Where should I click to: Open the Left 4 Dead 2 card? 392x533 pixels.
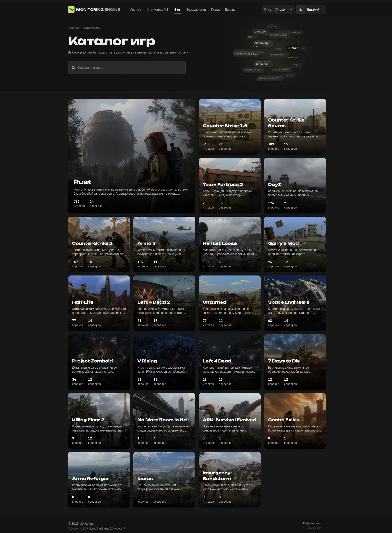164,303
